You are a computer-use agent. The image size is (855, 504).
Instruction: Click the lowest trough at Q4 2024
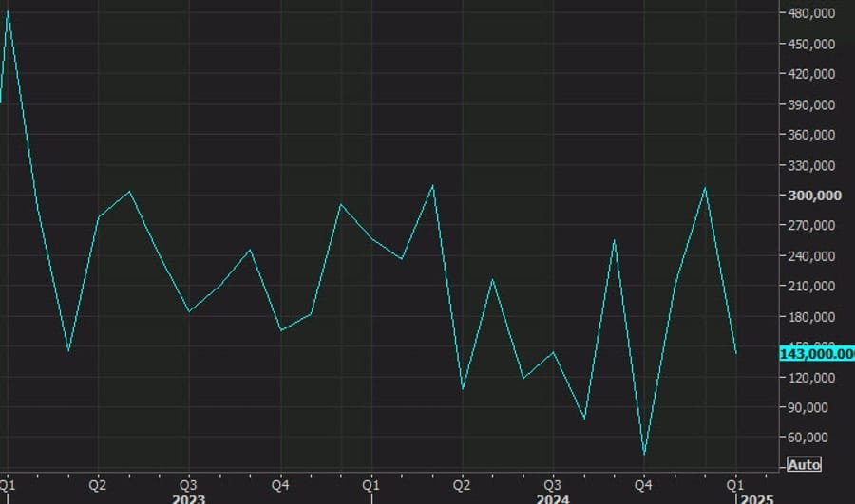tap(644, 455)
